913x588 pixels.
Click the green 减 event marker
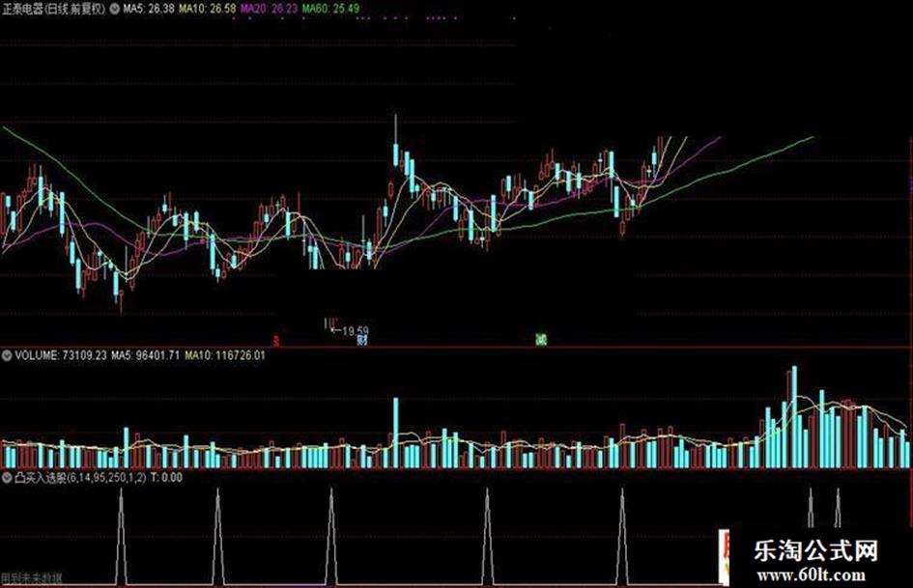[541, 339]
